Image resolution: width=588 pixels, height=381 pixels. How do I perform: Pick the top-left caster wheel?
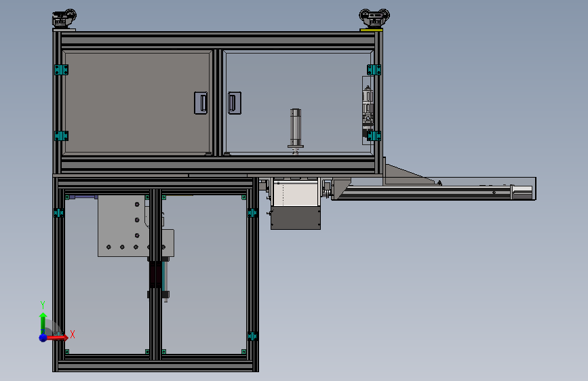click(x=64, y=19)
